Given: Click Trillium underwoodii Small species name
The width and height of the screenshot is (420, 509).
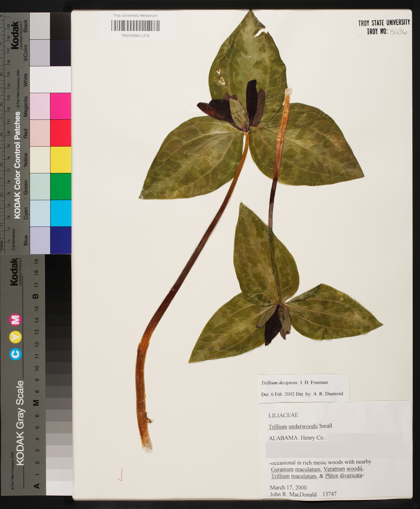Looking at the screenshot, I should 300,426.
